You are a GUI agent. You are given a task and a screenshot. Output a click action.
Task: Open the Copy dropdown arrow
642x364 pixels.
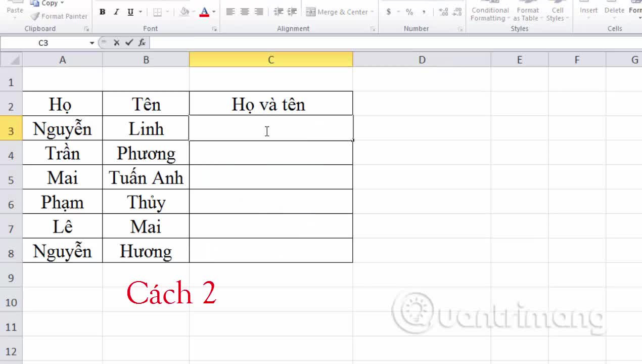[x=62, y=3]
